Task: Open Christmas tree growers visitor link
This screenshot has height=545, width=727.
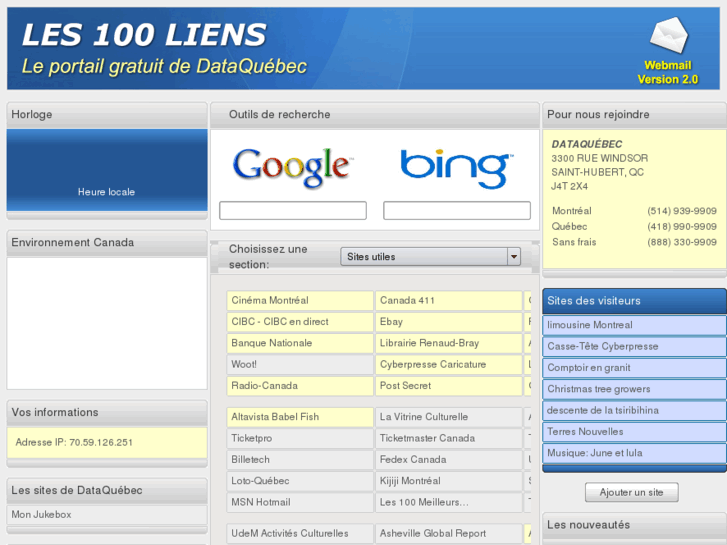Action: tap(598, 389)
